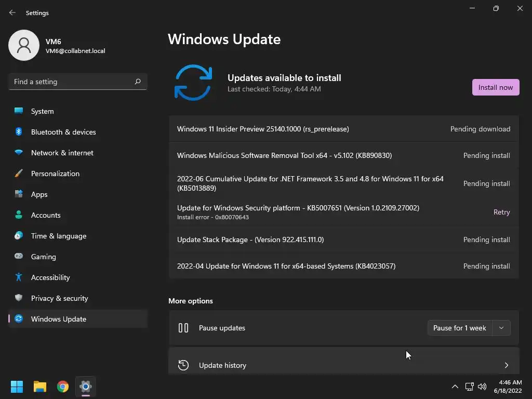Screen dimensions: 532x399
Task: Launch File Explorer from taskbar
Action: pos(39,387)
